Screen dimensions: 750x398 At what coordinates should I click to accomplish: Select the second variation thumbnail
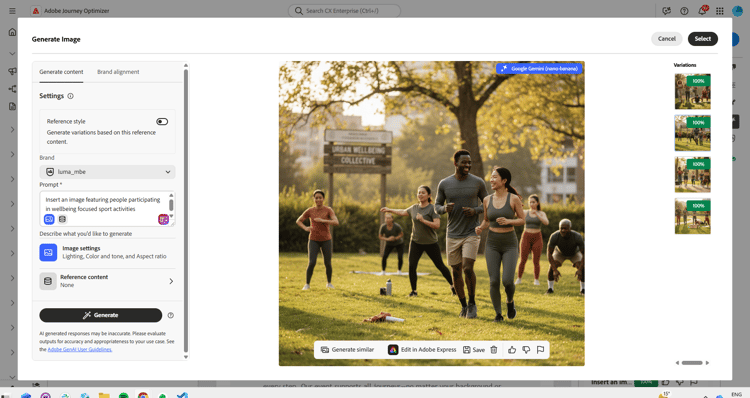(x=693, y=133)
